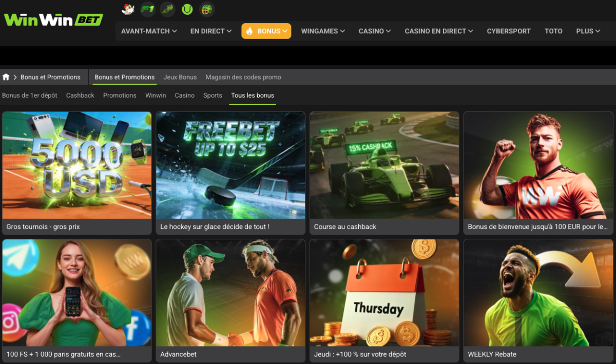Go to the home breadcrumb icon
616x364 pixels.
coord(6,77)
